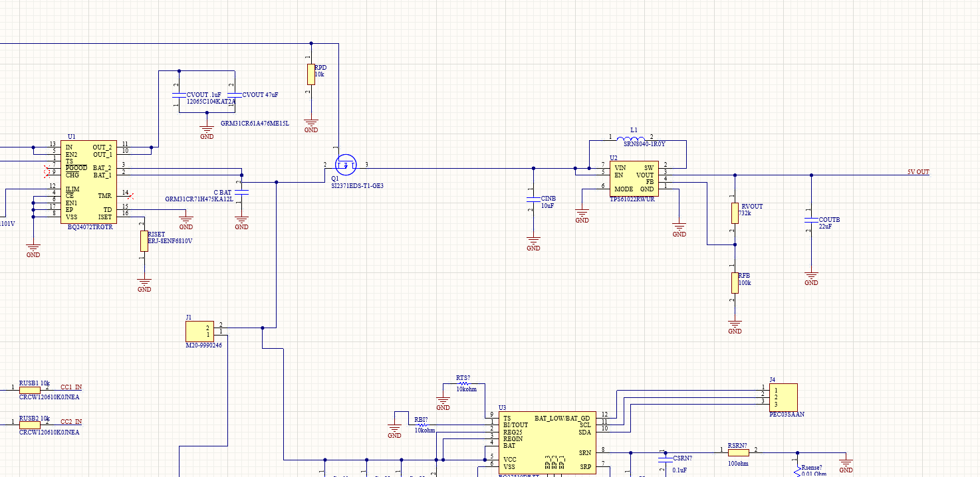Screen dimensions: 980x477
Task: Click the Q1 designator label
Action: (335, 179)
